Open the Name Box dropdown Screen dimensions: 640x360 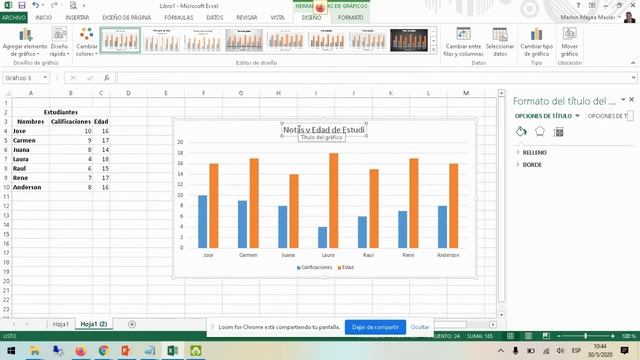coord(45,78)
